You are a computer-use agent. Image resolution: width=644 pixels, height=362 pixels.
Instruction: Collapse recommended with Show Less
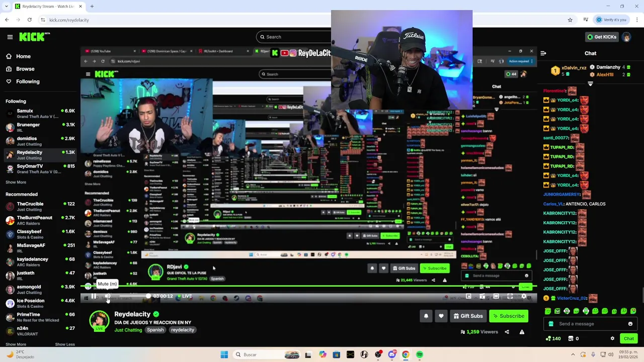65,344
